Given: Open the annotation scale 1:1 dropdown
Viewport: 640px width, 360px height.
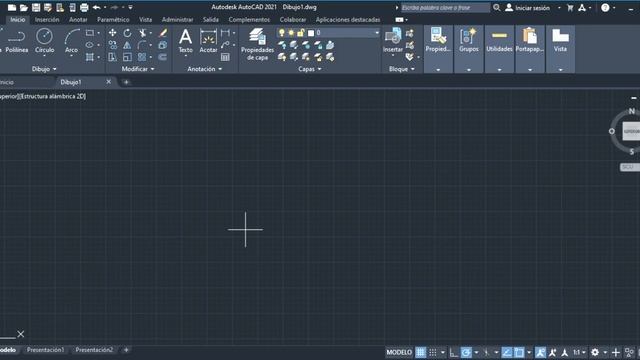Looking at the screenshot, I should pos(579,352).
